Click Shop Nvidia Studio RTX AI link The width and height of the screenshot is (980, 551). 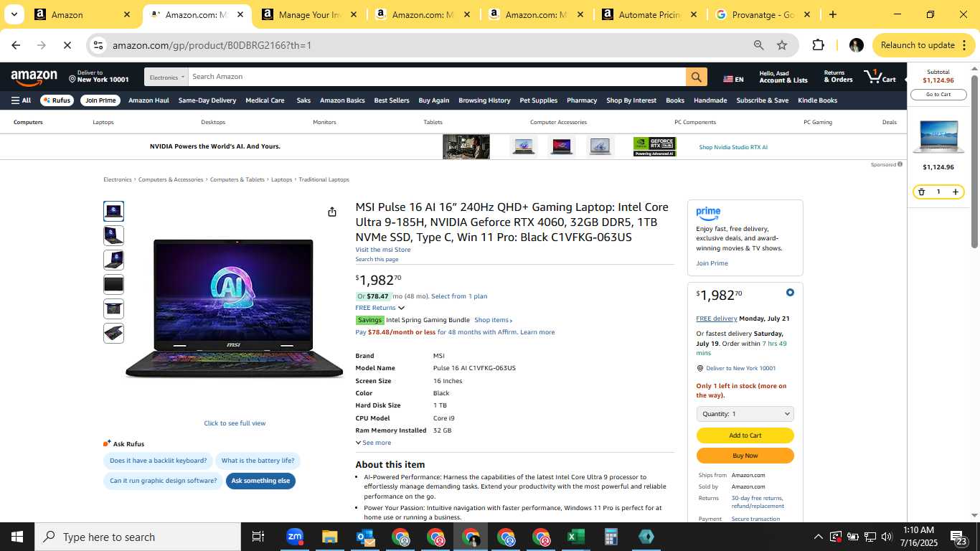(733, 147)
